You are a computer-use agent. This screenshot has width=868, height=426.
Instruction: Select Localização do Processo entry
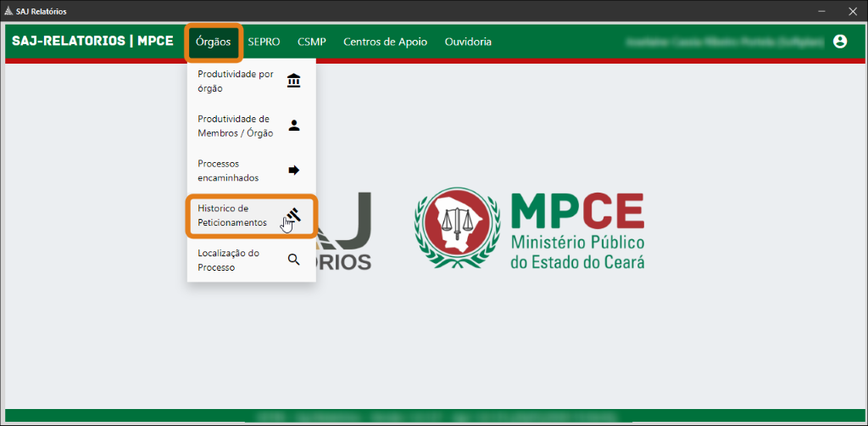(x=251, y=260)
